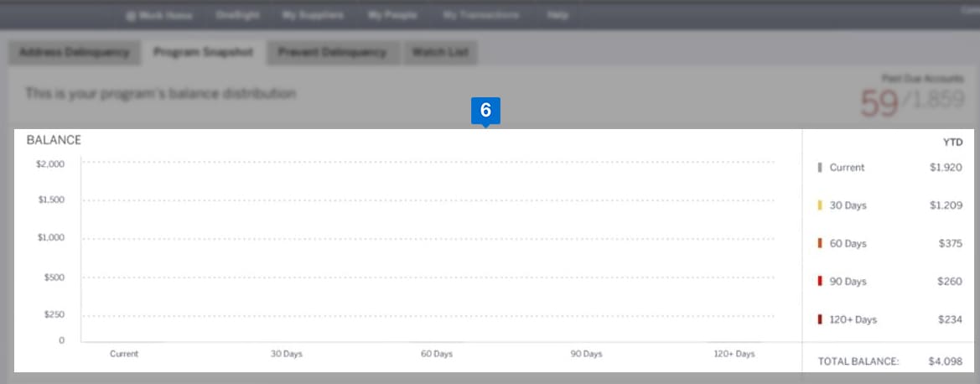Click the orange 60 Days legend marker
The image size is (980, 384).
pyautogui.click(x=819, y=243)
